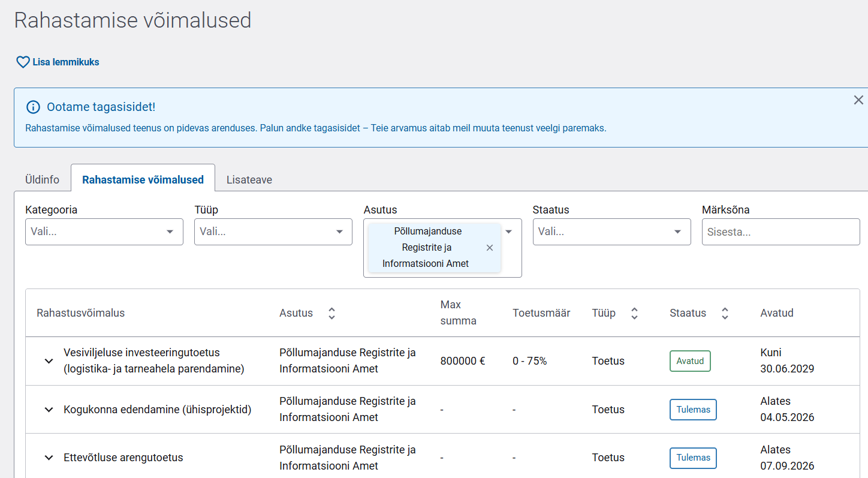Viewport: 868px width, 478px height.
Task: Click the Märksõna keyword input field
Action: (x=780, y=232)
